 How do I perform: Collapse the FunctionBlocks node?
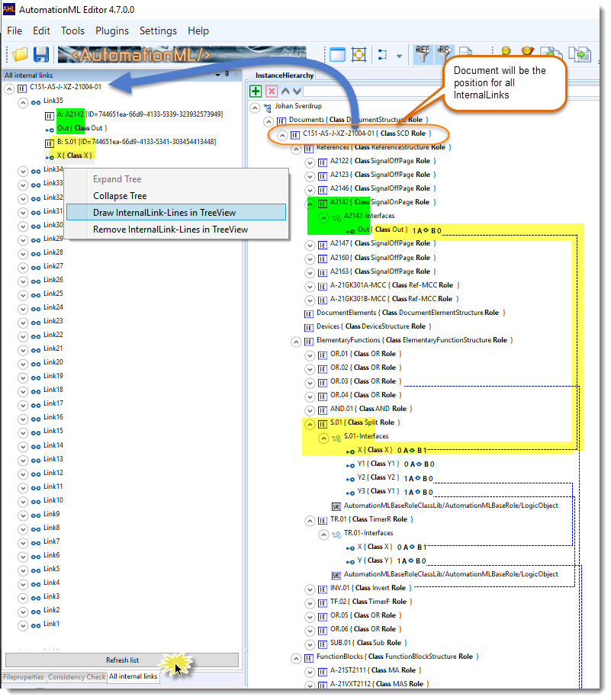tap(296, 659)
